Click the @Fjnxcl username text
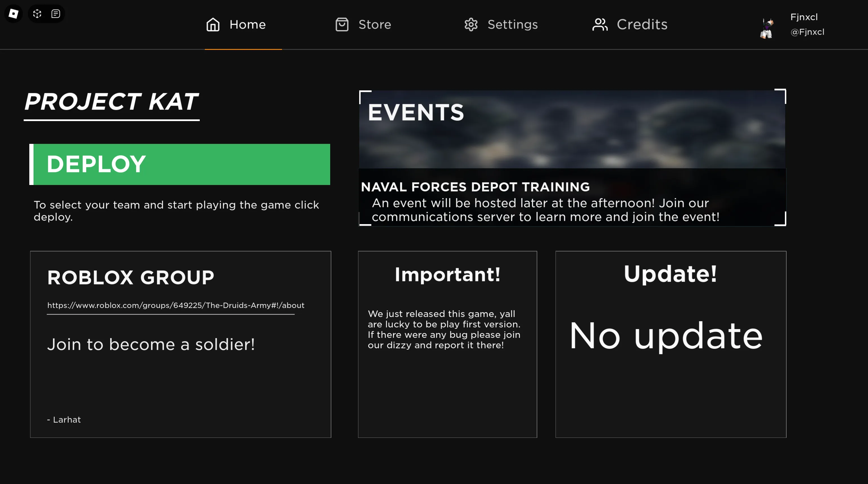 click(807, 32)
